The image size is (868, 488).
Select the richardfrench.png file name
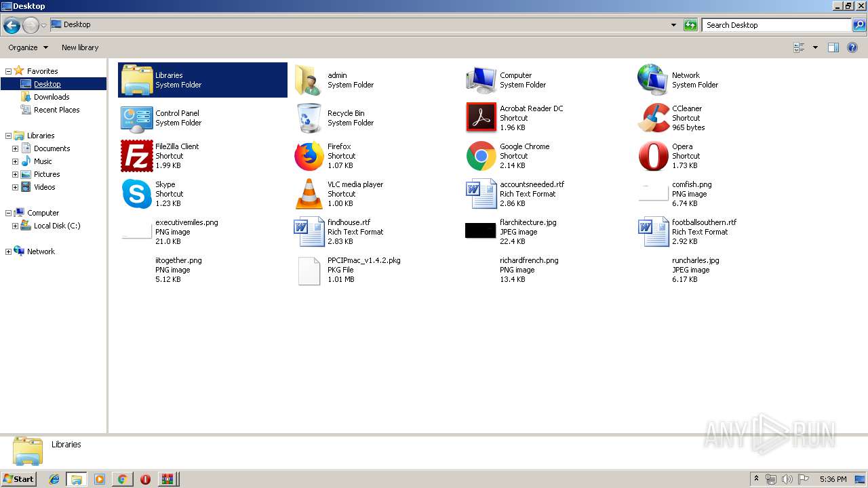[529, 260]
